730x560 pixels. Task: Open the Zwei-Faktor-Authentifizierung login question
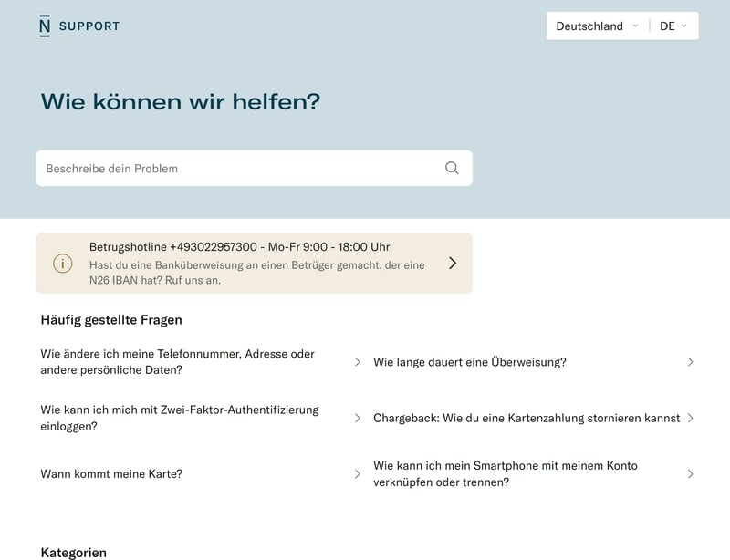(179, 418)
